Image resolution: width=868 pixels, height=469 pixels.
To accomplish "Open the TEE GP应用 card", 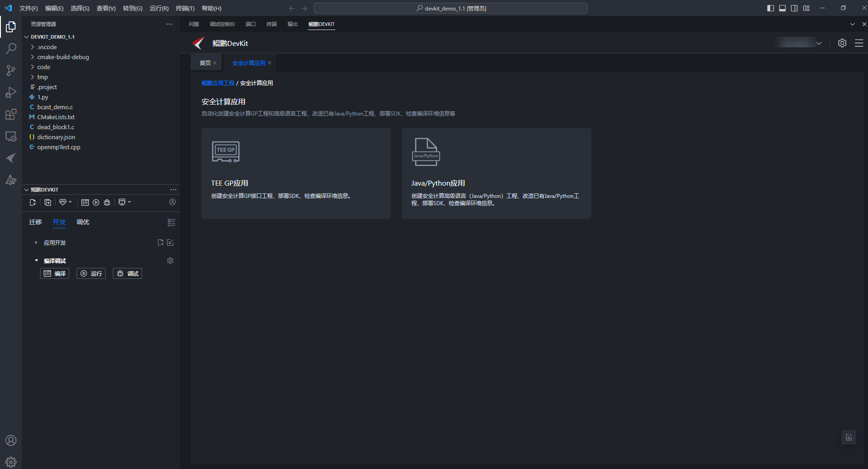I will coord(296,173).
